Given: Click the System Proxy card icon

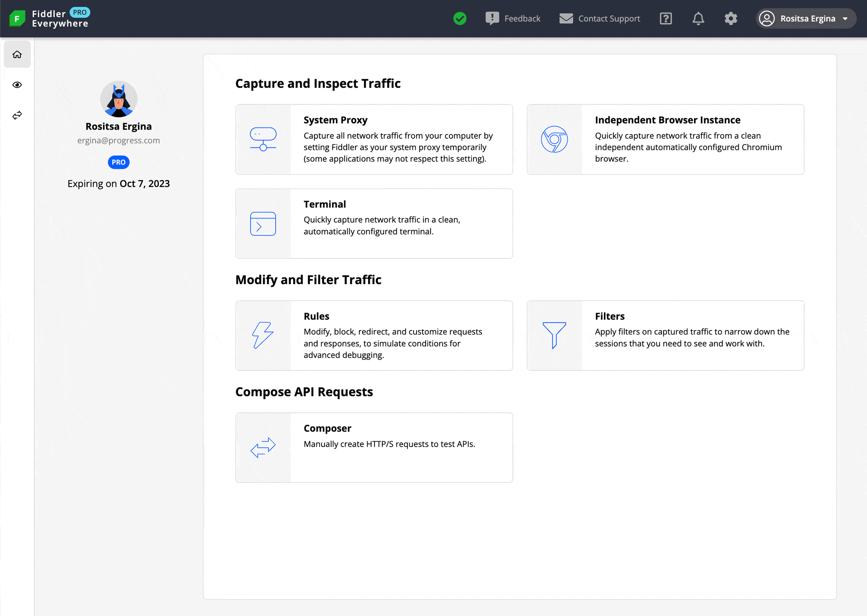Looking at the screenshot, I should point(263,139).
